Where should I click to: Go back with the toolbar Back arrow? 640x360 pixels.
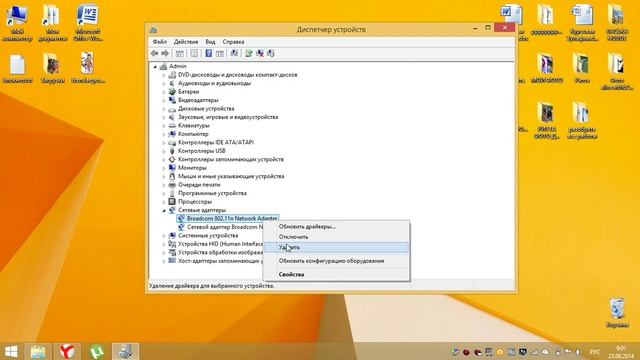click(x=154, y=53)
